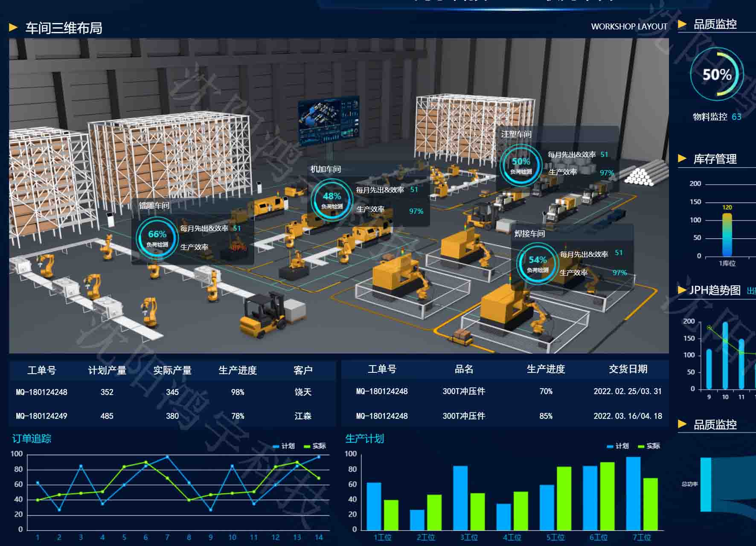This screenshot has width=756, height=546.
Task: Click the 120 gradient bar for 1库位
Action: click(x=727, y=235)
